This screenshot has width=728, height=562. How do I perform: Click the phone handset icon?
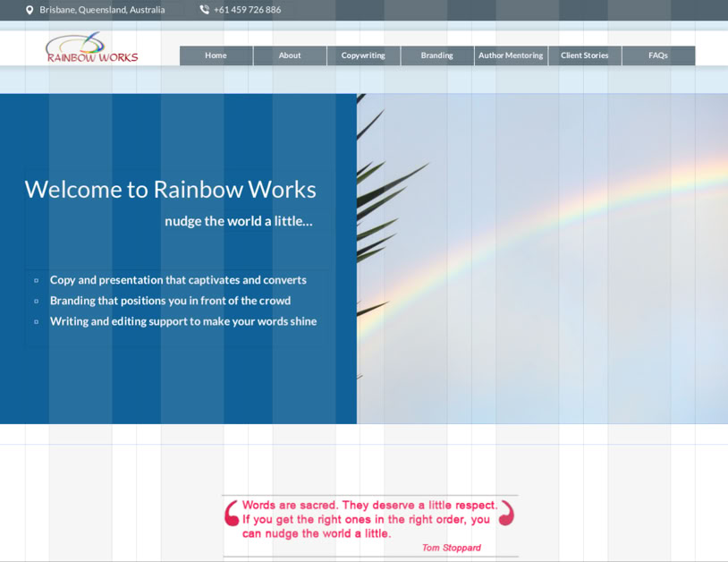tap(204, 10)
